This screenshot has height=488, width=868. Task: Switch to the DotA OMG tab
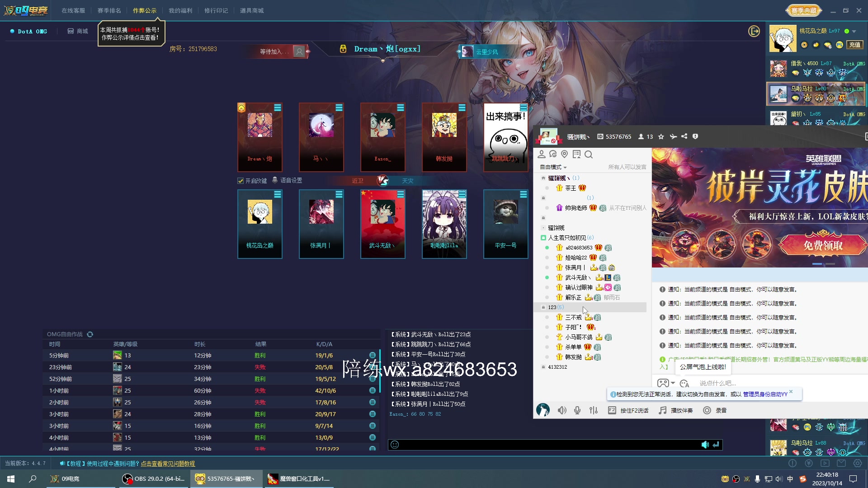[x=29, y=31]
